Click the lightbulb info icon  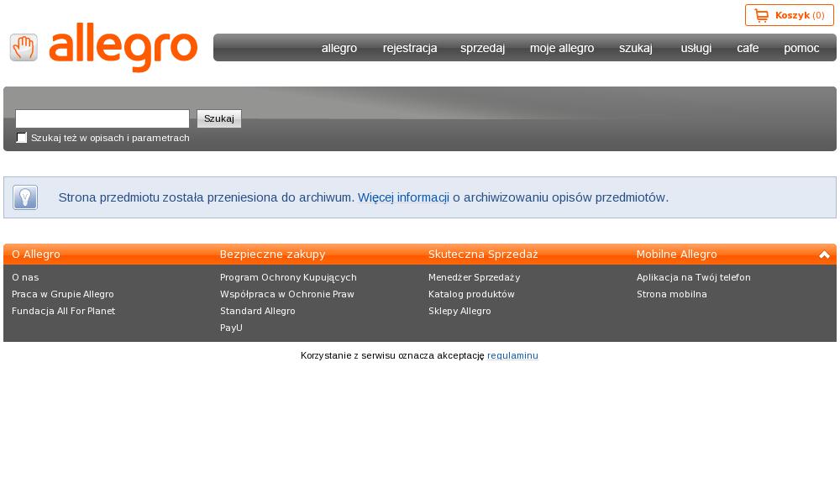tap(25, 197)
